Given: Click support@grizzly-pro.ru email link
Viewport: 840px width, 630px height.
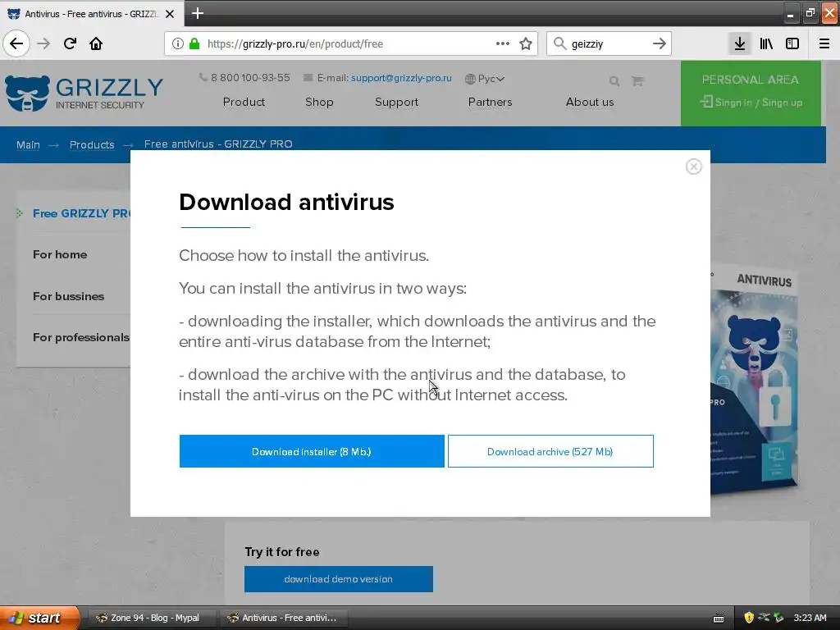Looking at the screenshot, I should click(401, 78).
